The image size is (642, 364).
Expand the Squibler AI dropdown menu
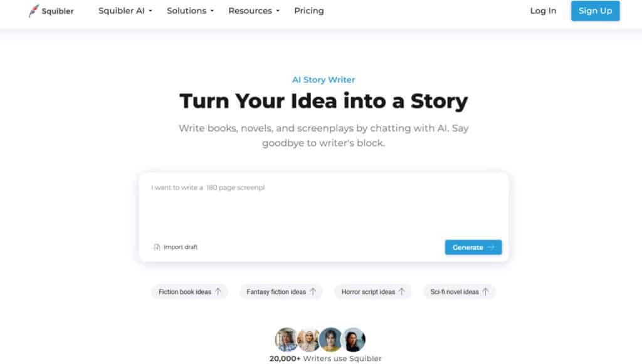point(125,11)
